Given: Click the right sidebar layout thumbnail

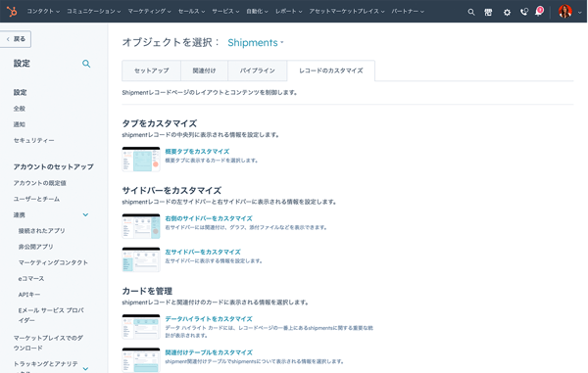Looking at the screenshot, I should click(x=141, y=226).
